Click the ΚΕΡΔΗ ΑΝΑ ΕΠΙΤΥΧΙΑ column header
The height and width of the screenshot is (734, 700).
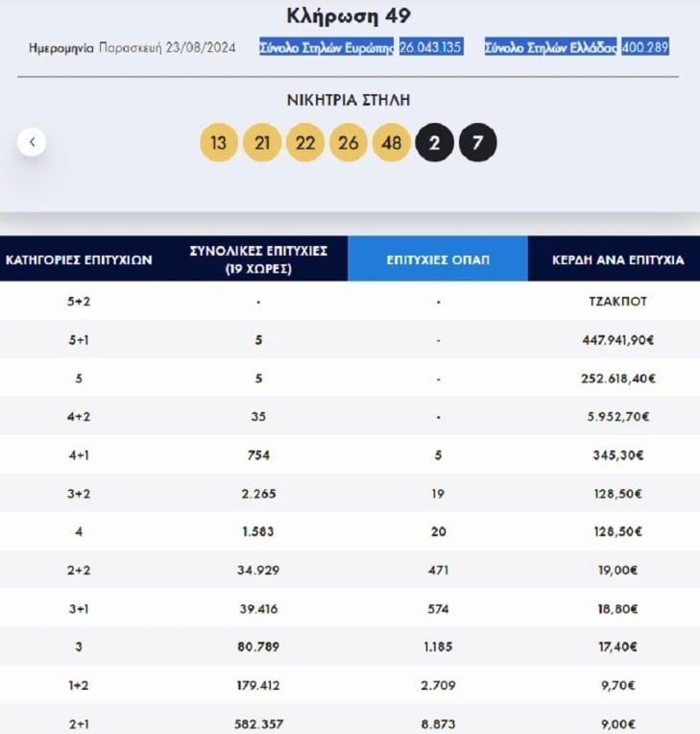(x=617, y=259)
